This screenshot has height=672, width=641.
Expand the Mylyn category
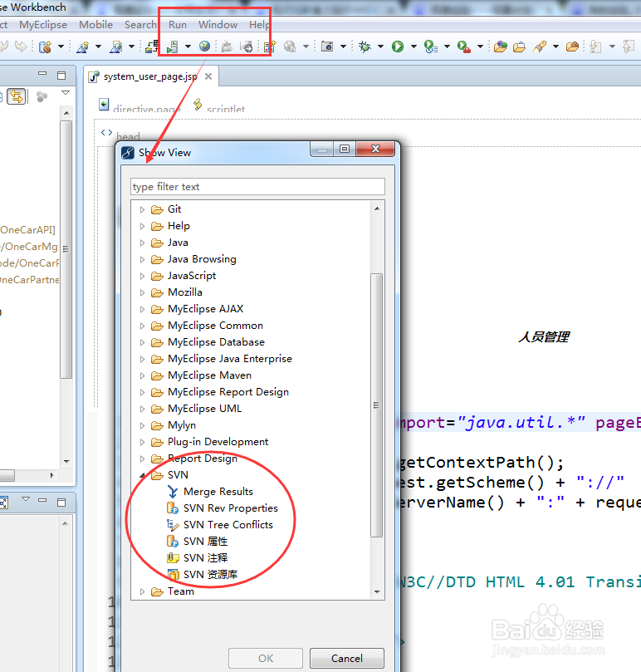[x=142, y=426]
